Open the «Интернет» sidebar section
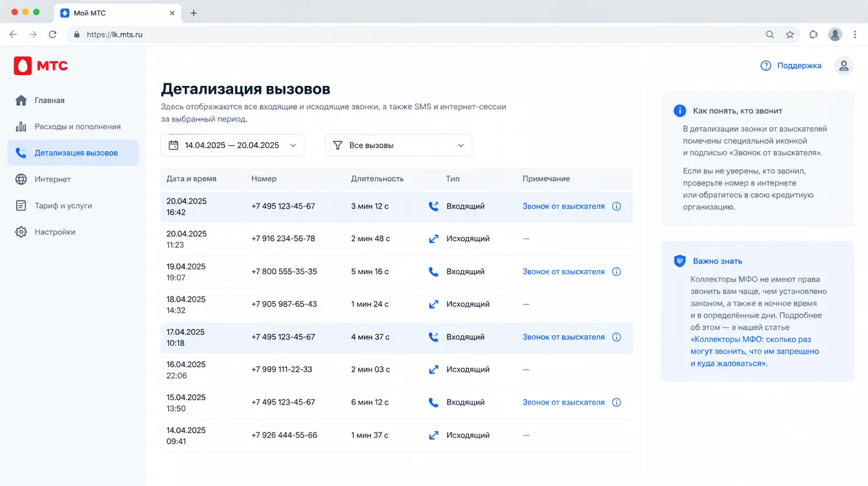Screen dimensions: 868x486 [73, 179]
